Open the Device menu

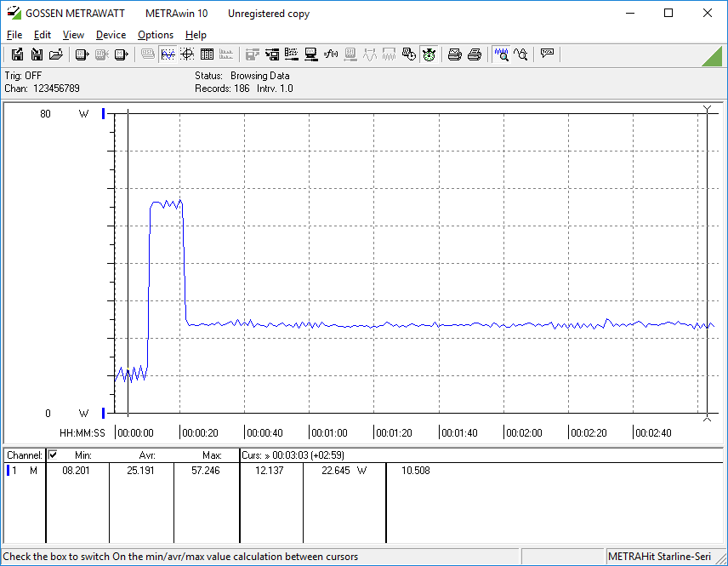pyautogui.click(x=111, y=35)
